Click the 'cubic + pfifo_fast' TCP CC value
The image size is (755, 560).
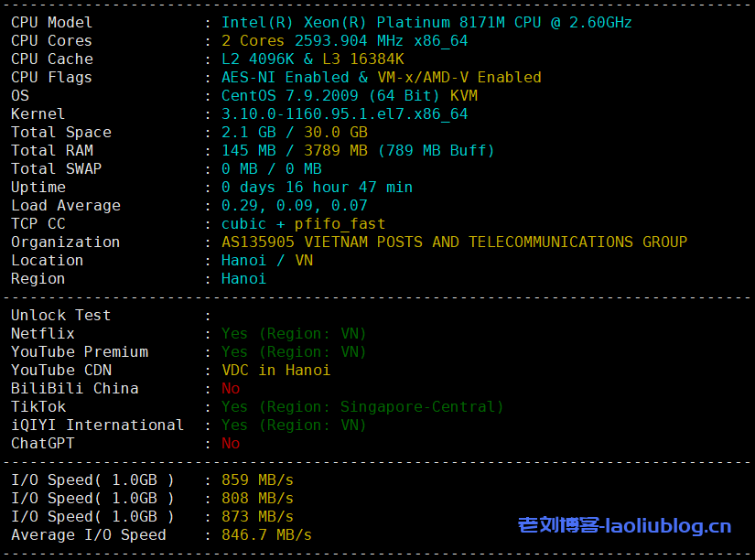pos(303,223)
